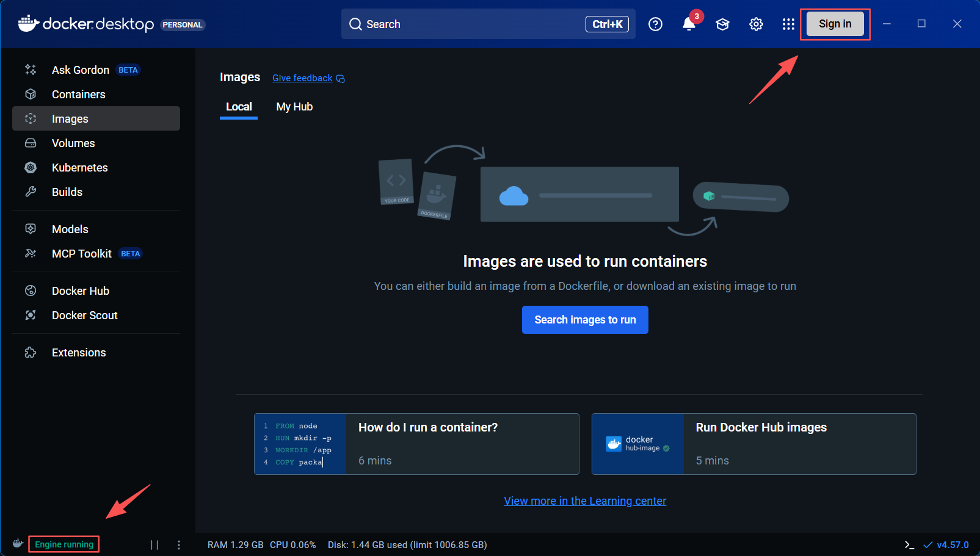980x556 pixels.
Task: Click the Engine running status
Action: pyautogui.click(x=64, y=544)
